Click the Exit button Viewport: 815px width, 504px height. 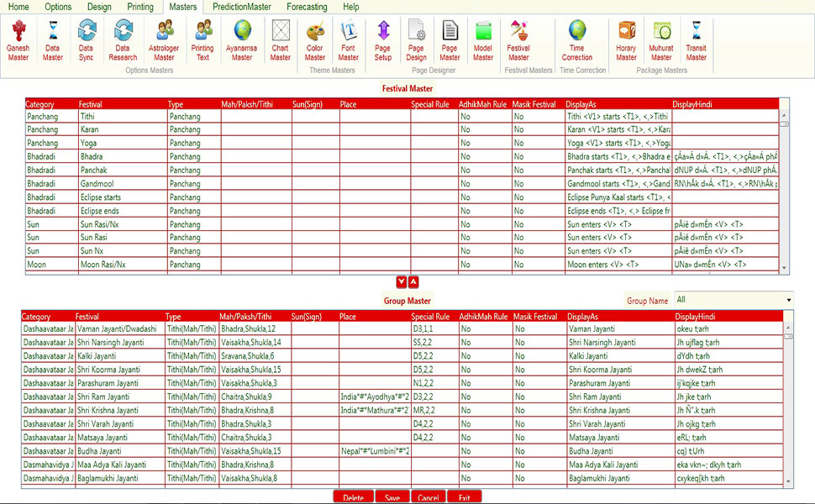coord(464,496)
